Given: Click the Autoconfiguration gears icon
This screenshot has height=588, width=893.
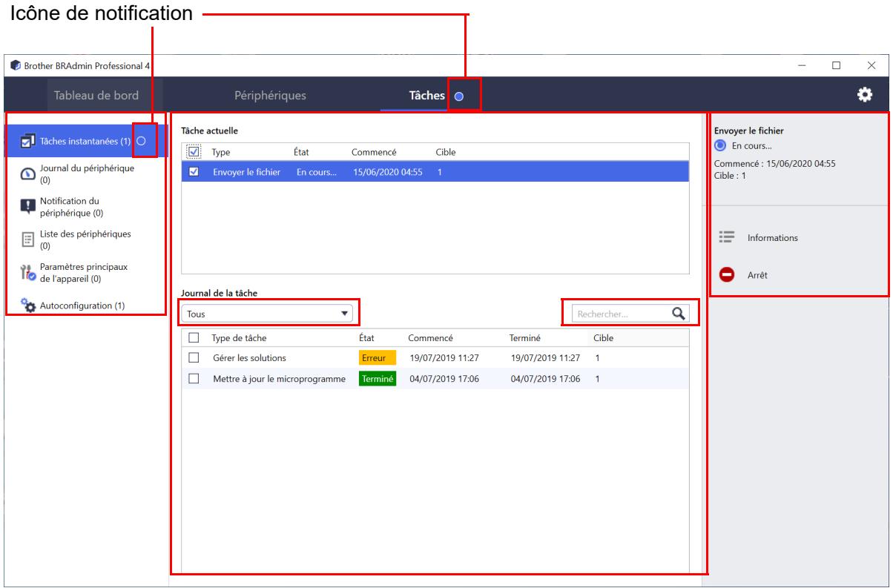Looking at the screenshot, I should pos(28,305).
